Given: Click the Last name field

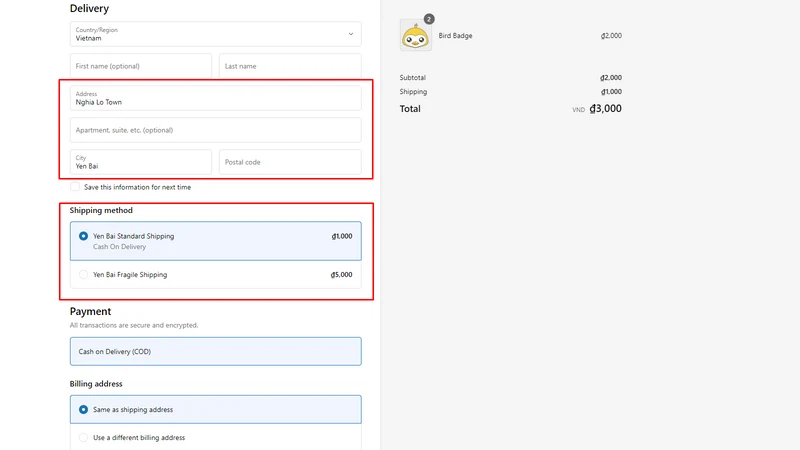Looking at the screenshot, I should pos(290,66).
